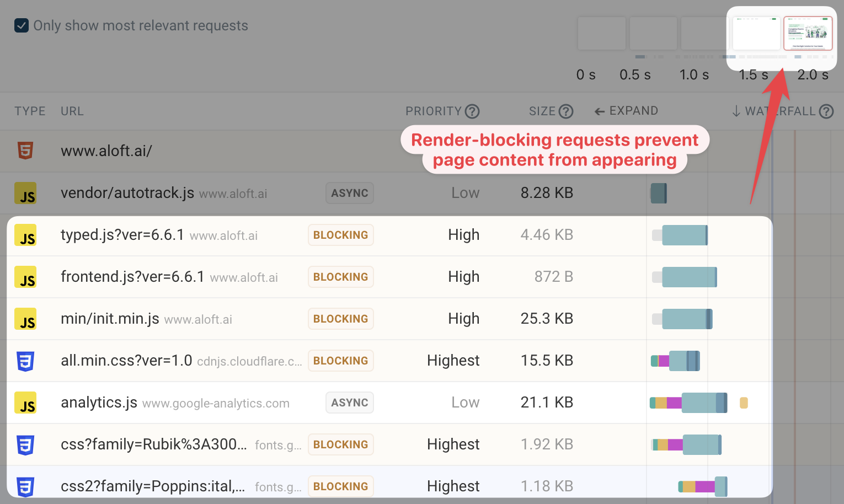
Task: Click the ASYNC badge on autotrack.js
Action: coord(350,193)
